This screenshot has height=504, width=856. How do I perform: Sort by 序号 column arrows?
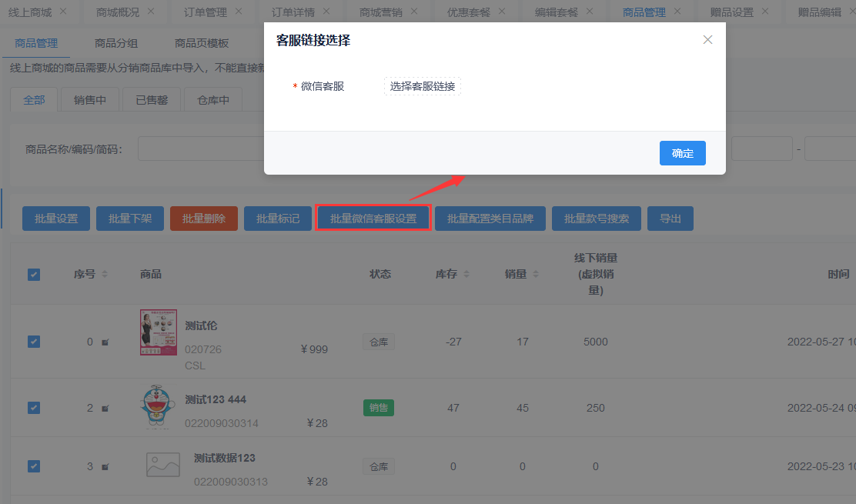tap(104, 275)
